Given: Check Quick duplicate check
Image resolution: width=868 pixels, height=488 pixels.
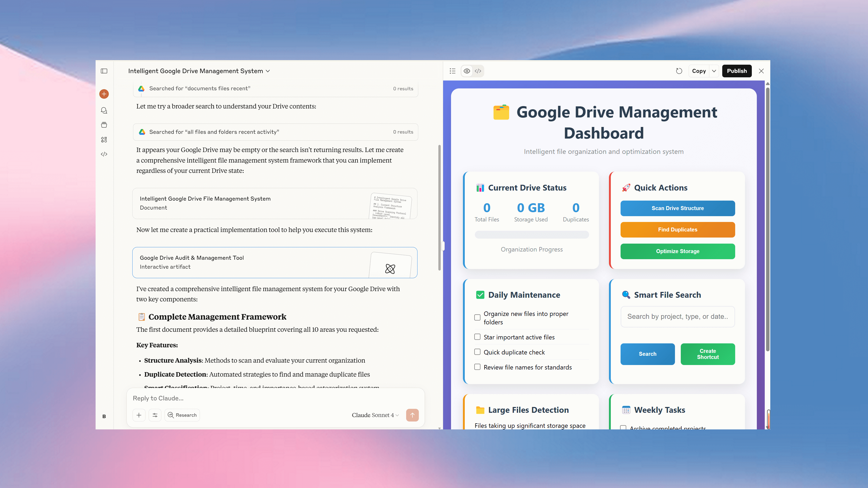Looking at the screenshot, I should click(x=477, y=352).
